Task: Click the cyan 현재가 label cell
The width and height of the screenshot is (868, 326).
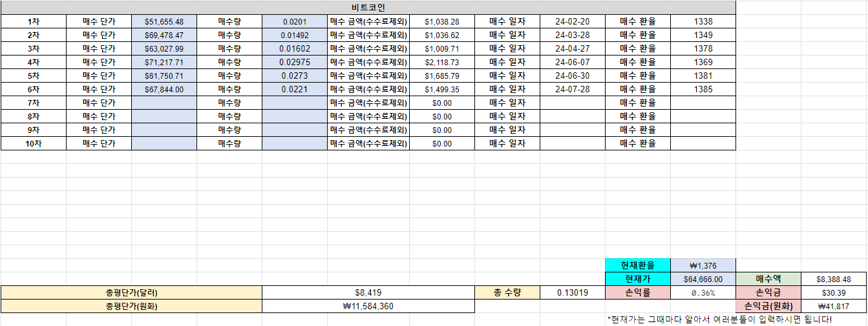Action: (638, 279)
